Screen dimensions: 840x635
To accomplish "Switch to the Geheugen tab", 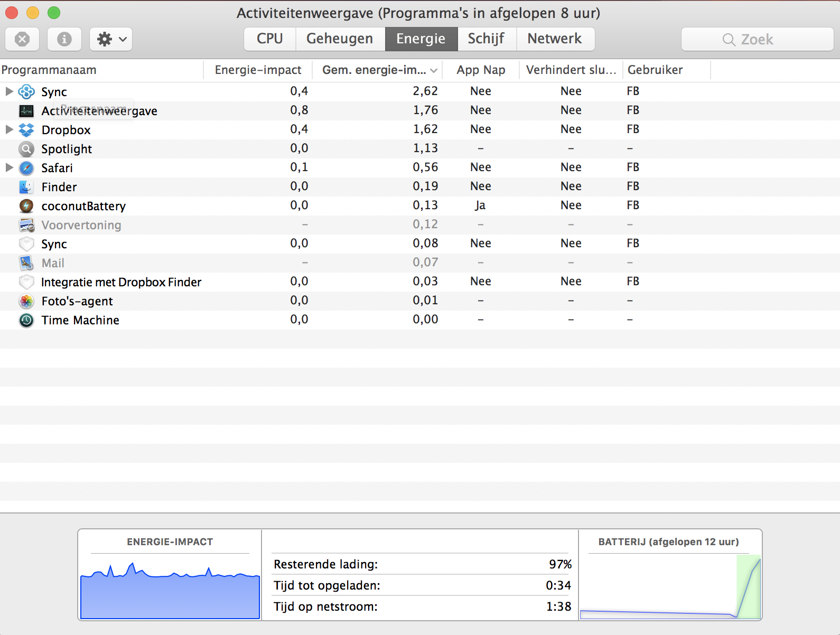I will click(x=340, y=39).
